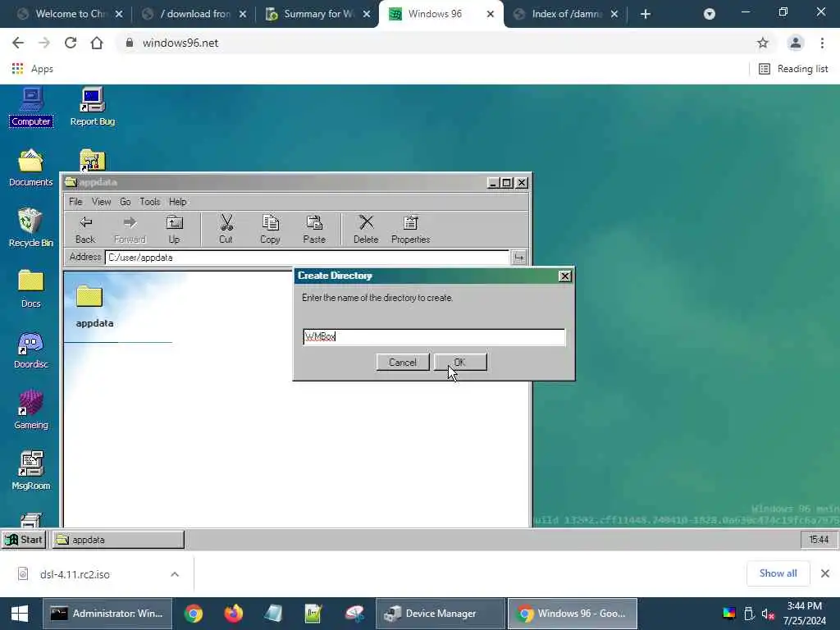
Task: Click the address bar Go arrow button
Action: [518, 258]
